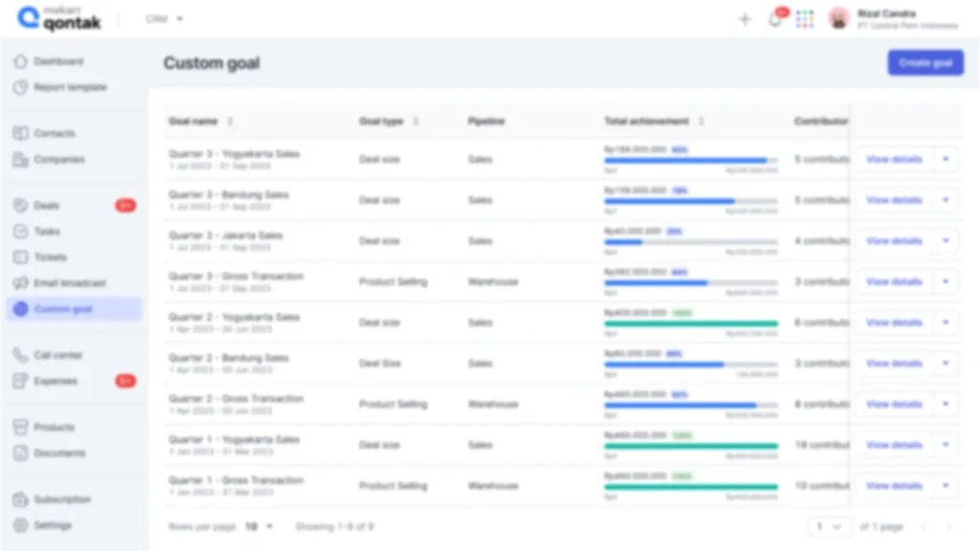Click the Email broadcast megaphone icon
Screen dimensions: 980x551
tap(20, 283)
